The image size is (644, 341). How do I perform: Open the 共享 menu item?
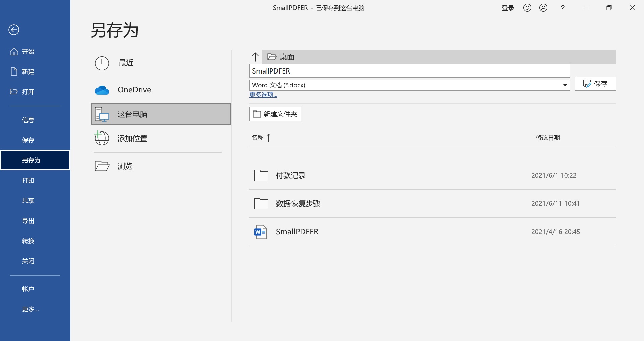(x=28, y=201)
